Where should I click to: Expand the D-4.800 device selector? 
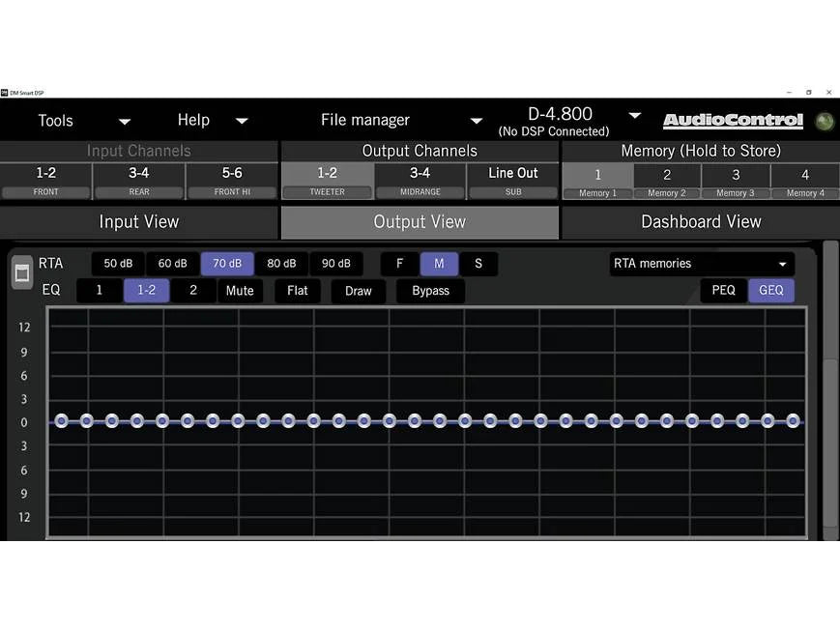[635, 115]
